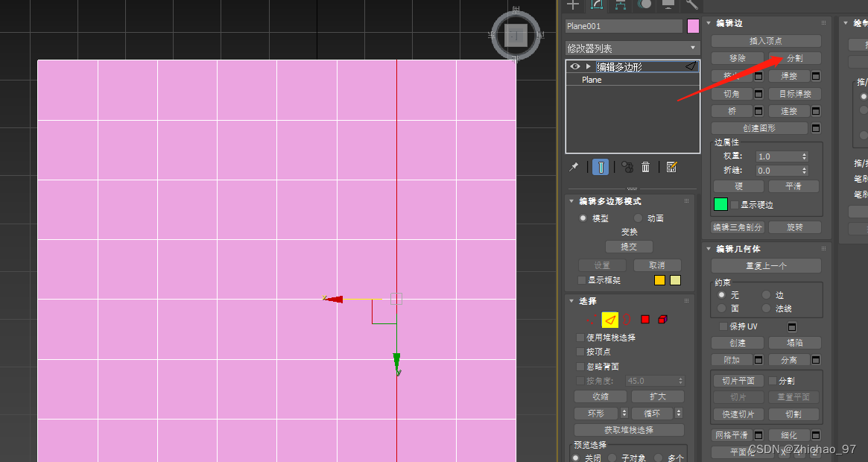
Task: Click 插入顶点 button
Action: [x=766, y=41]
